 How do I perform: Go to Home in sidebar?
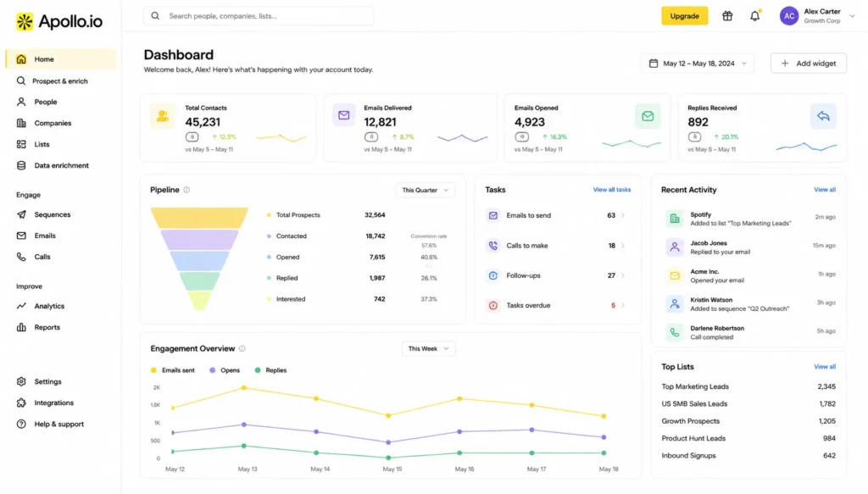(61, 59)
